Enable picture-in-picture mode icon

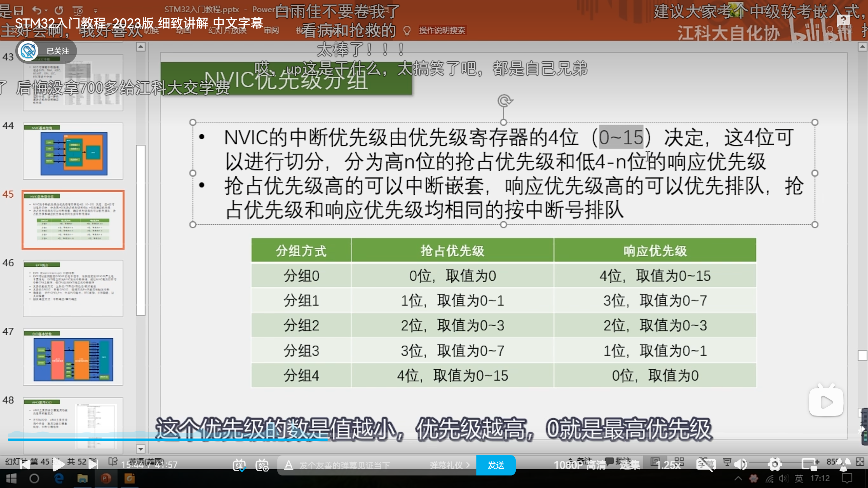coord(810,465)
